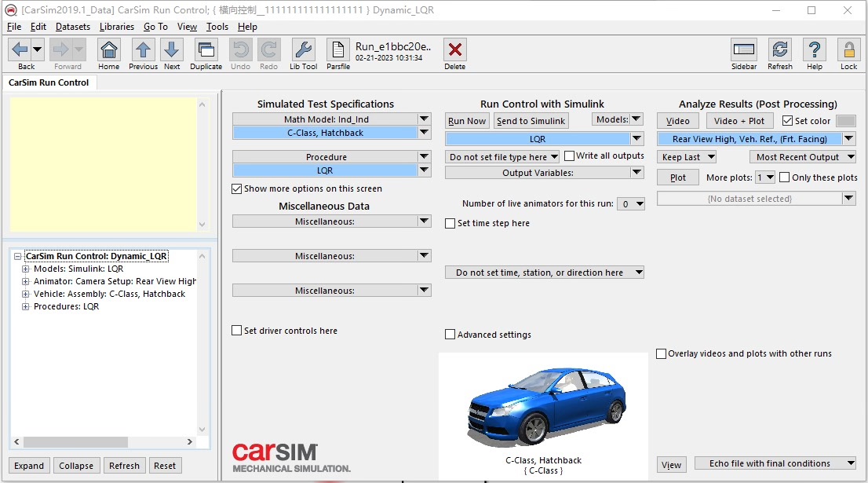Click the Reset button below the tree
The image size is (868, 483).
coord(164,466)
